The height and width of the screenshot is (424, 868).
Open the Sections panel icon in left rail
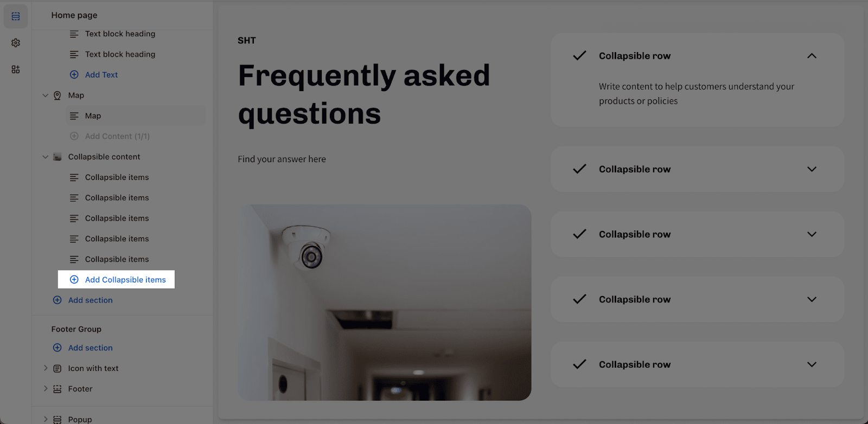point(16,16)
